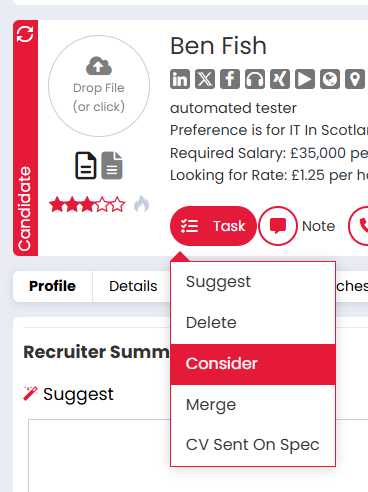Open the grey formatted document icon

point(112,165)
